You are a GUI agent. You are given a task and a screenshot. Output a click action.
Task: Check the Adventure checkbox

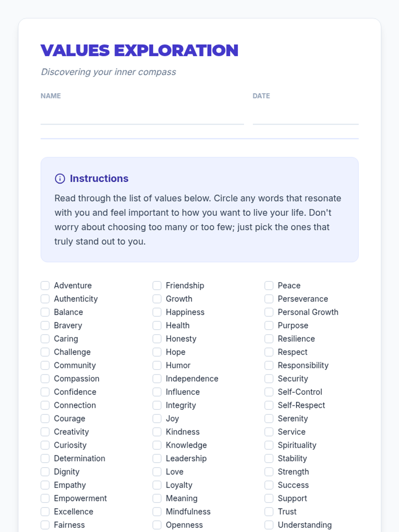coord(45,286)
